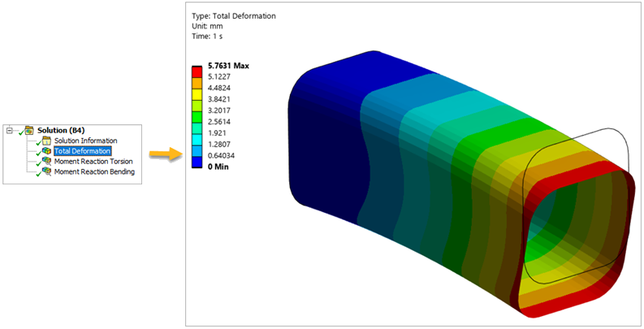Select Moment Reaction Bending tree item
644x329 pixels.
(94, 171)
